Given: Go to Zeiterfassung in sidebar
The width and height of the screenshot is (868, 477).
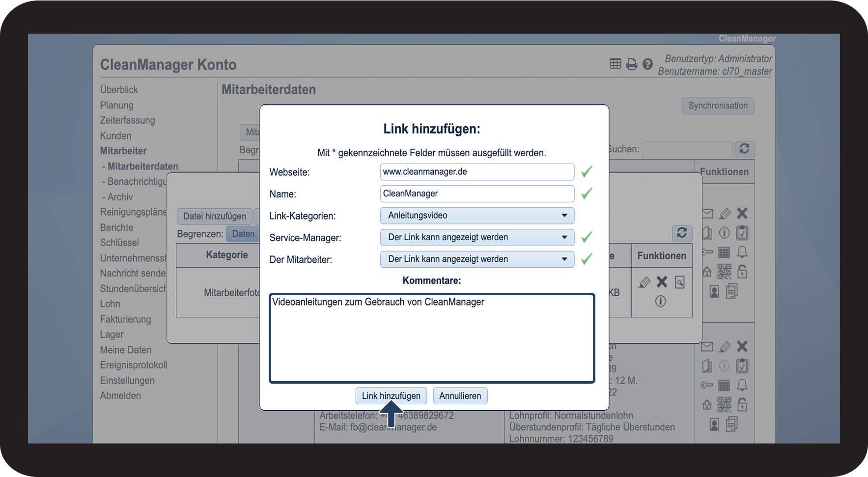Looking at the screenshot, I should click(x=127, y=120).
